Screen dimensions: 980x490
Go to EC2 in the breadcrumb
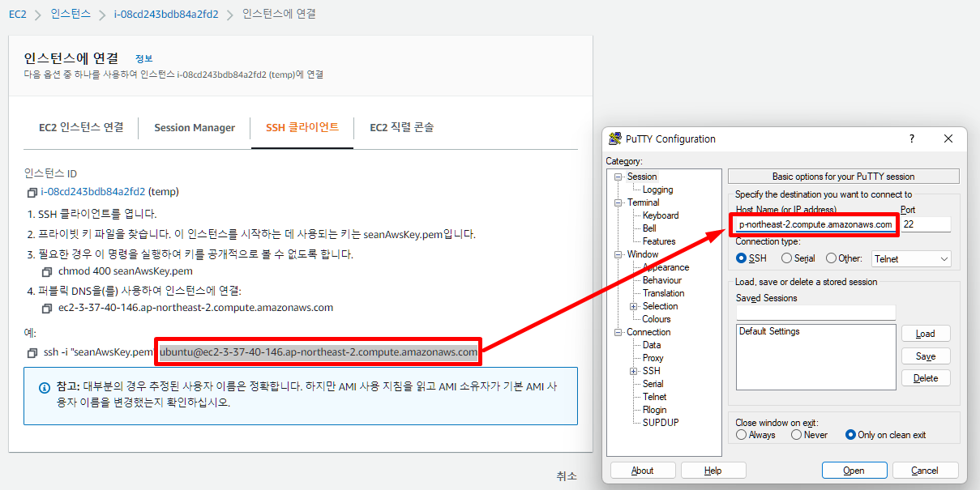click(x=18, y=14)
